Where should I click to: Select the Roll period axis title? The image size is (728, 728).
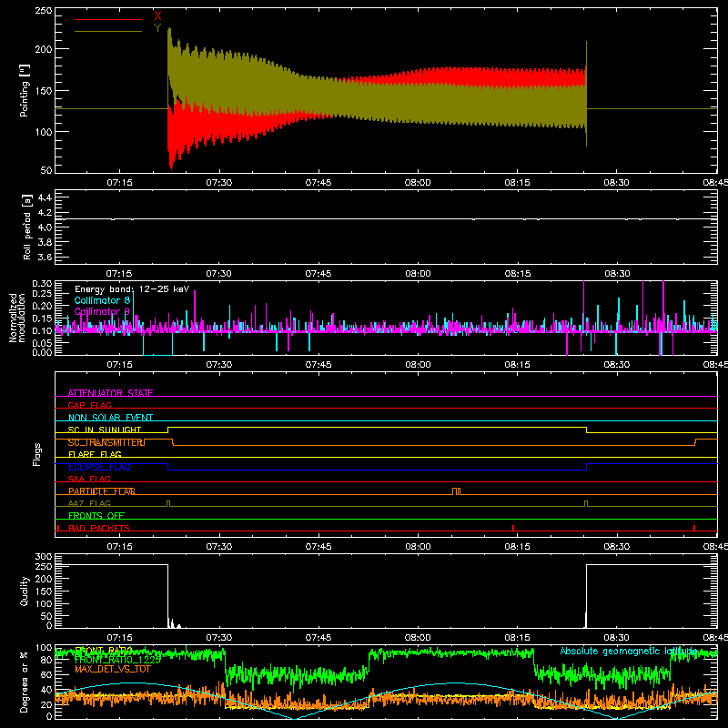click(x=27, y=227)
